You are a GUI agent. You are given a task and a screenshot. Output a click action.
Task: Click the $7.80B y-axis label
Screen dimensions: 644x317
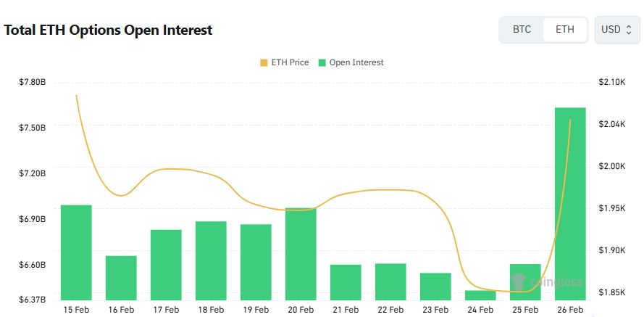click(32, 83)
